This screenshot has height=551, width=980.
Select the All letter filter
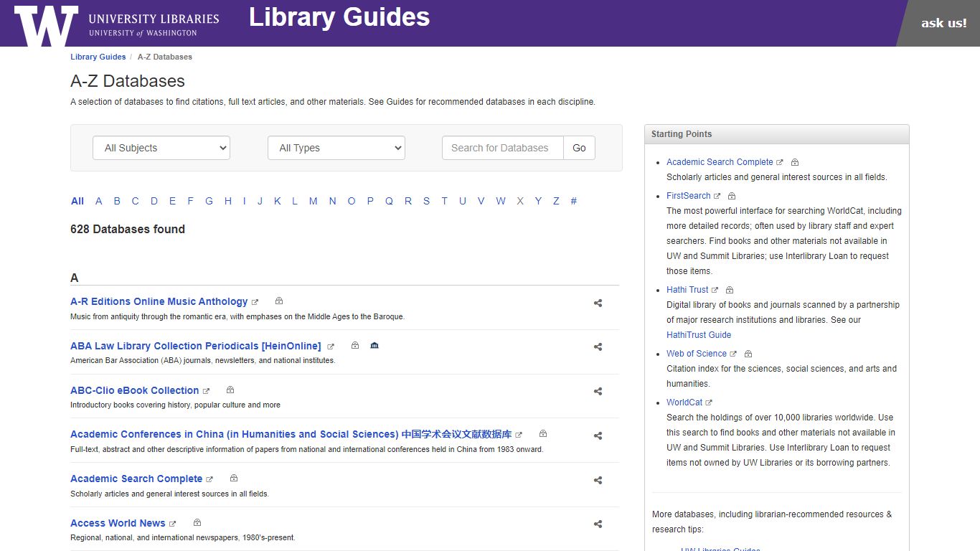[77, 201]
